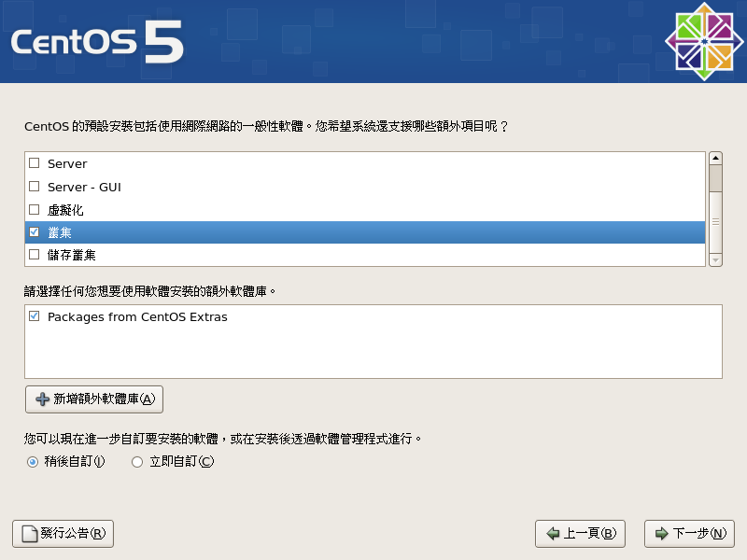Image resolution: width=747 pixels, height=560 pixels.
Task: Choose the 立即自訂 radio option
Action: point(137,462)
